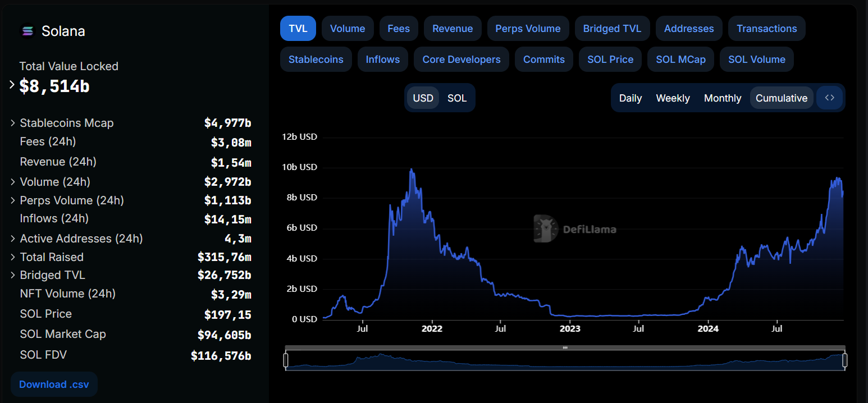
Task: Click the 4,3m active addresses value
Action: pos(237,239)
